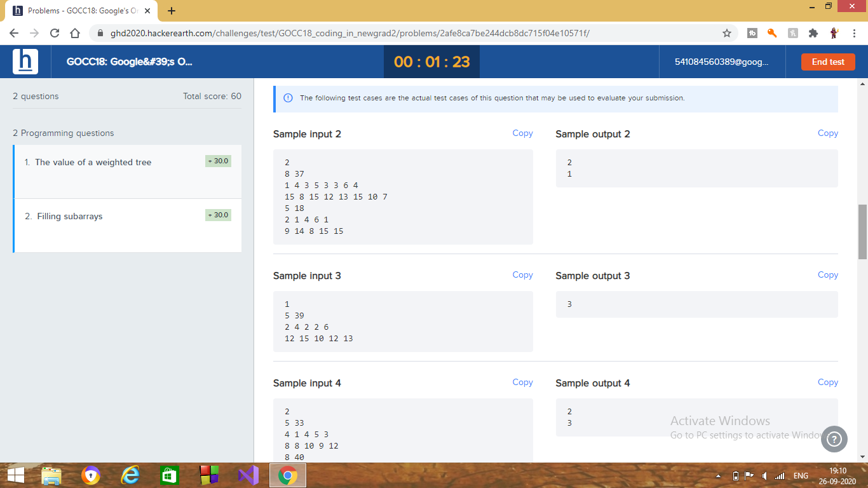Viewport: 868px width, 488px height.
Task: Open File Explorer from taskbar
Action: 51,475
